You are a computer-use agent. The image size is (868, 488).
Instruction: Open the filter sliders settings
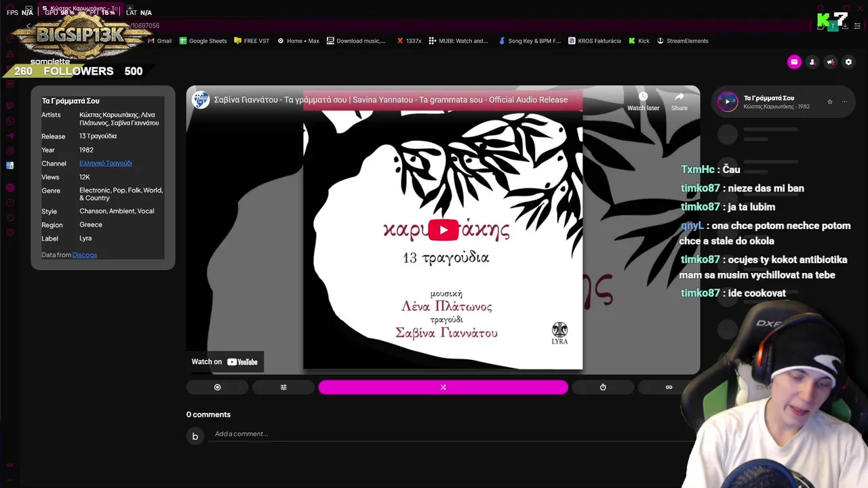(283, 387)
